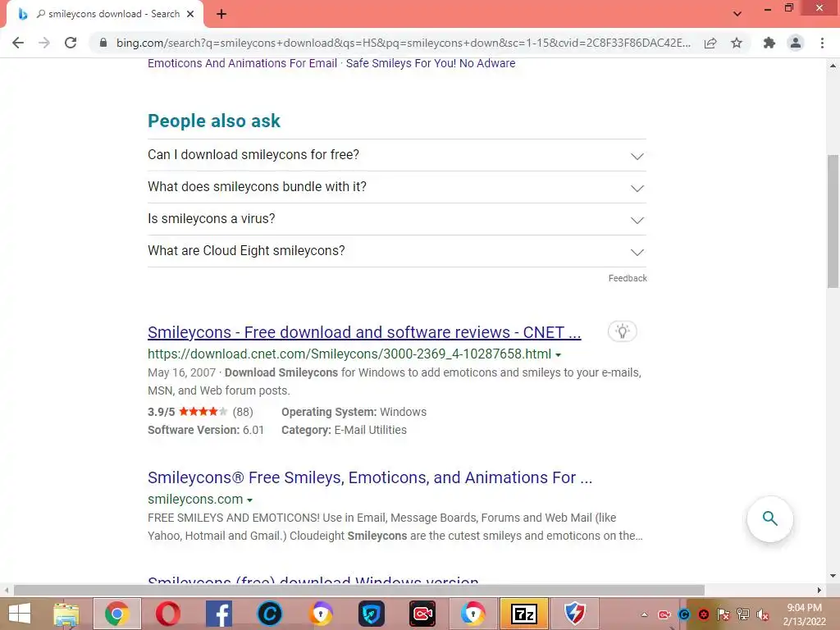This screenshot has height=630, width=840.
Task: Reload the Bing search page
Action: tap(71, 43)
